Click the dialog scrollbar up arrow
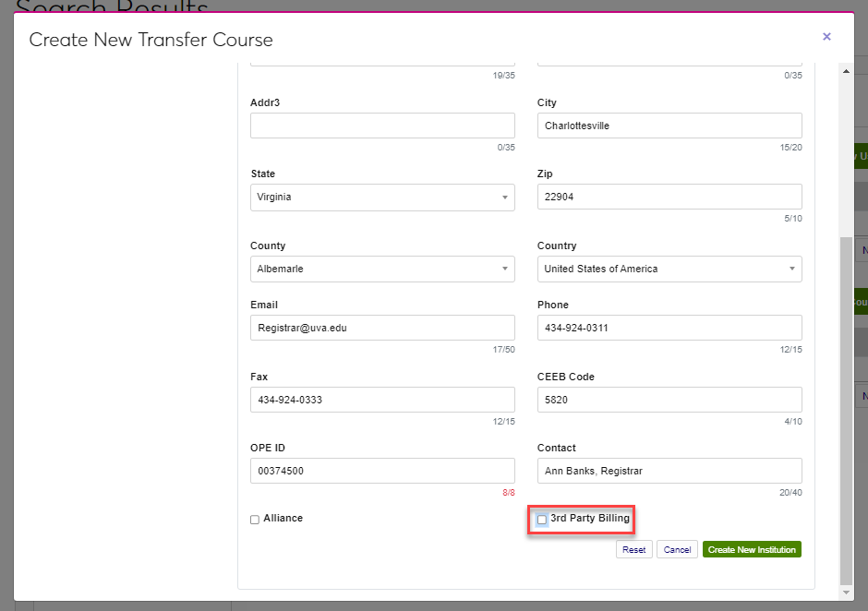Image resolution: width=868 pixels, height=611 pixels. pos(846,71)
